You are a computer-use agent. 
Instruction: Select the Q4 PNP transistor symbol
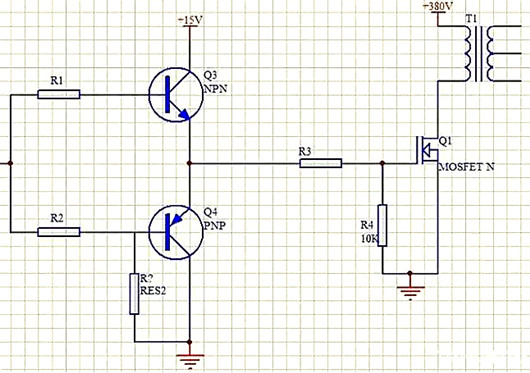176,232
